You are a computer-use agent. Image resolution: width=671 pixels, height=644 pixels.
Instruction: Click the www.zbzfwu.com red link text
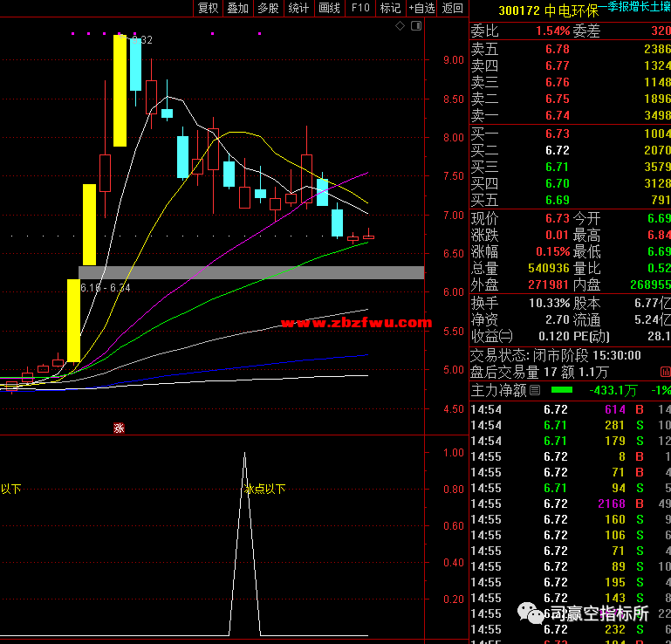click(356, 322)
